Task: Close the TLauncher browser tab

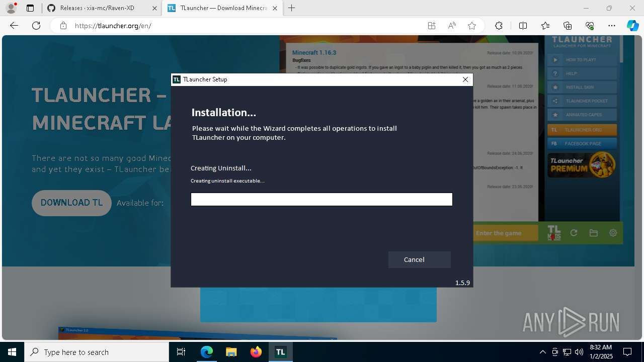Action: pos(275,8)
